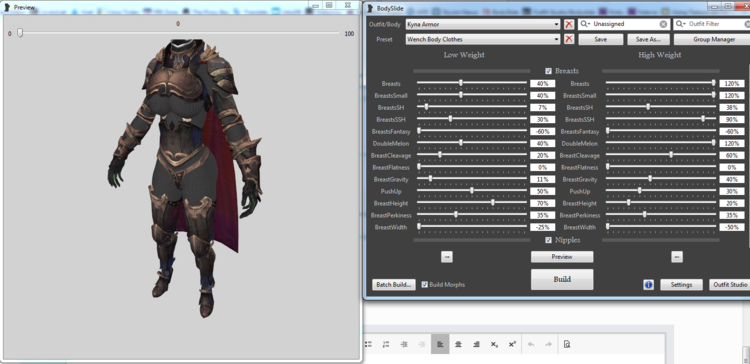
Task: Uncheck the Build Morphs checkbox
Action: [x=425, y=285]
